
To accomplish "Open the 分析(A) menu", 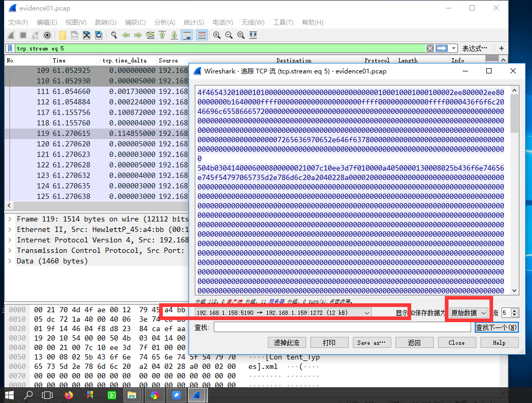I will tap(164, 23).
